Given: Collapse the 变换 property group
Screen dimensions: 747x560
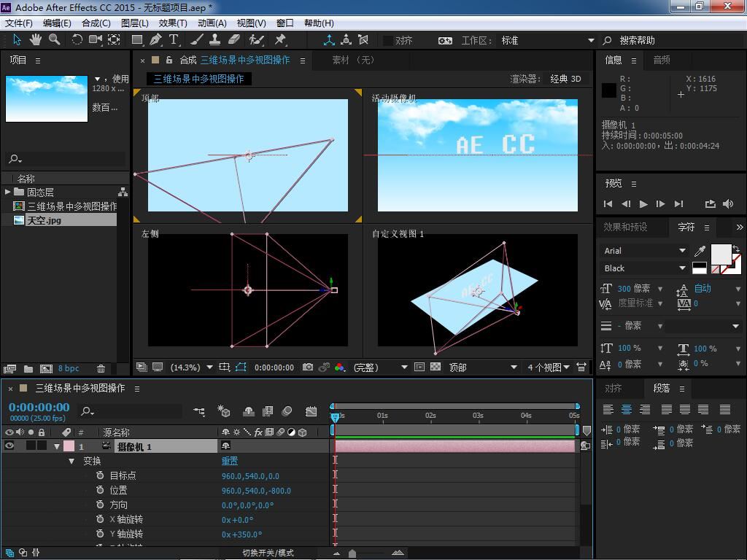Looking at the screenshot, I should 71,461.
